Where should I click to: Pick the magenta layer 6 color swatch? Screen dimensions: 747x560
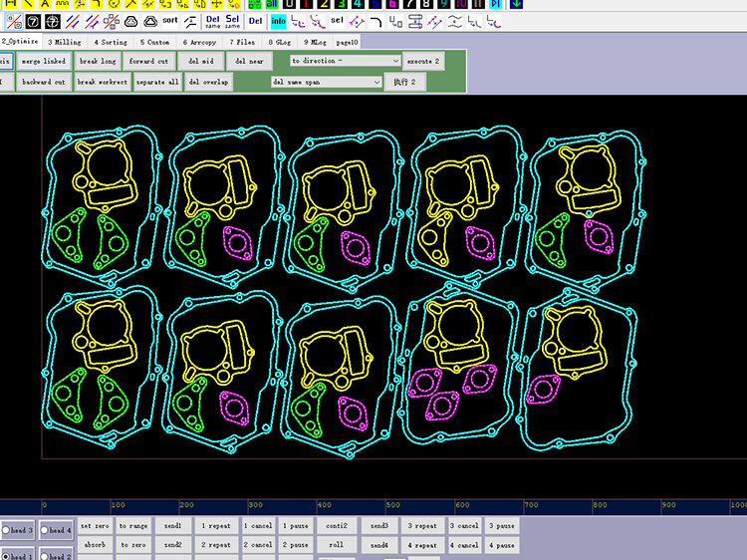point(393,3)
